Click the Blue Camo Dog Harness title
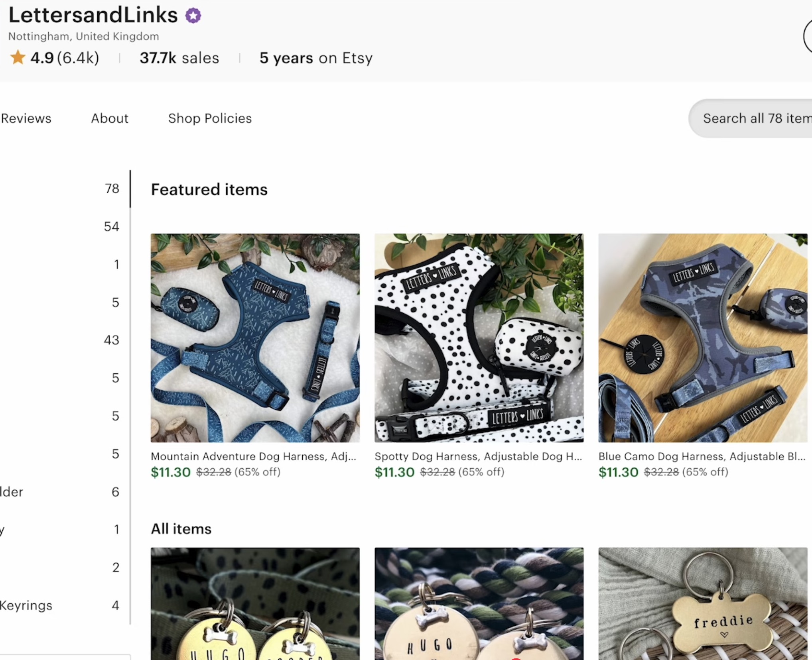Viewport: 812px width, 660px height. [702, 456]
